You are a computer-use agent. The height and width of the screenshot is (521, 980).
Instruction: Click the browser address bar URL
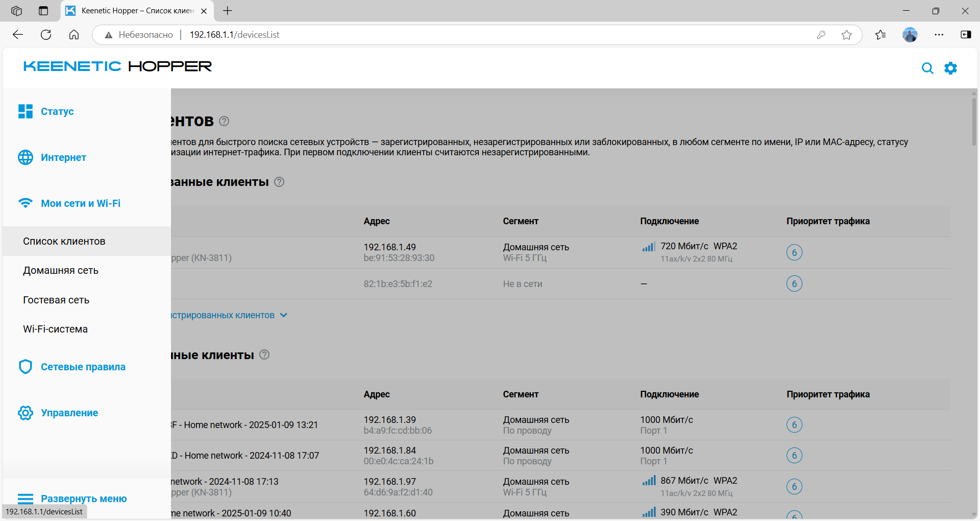coord(235,35)
